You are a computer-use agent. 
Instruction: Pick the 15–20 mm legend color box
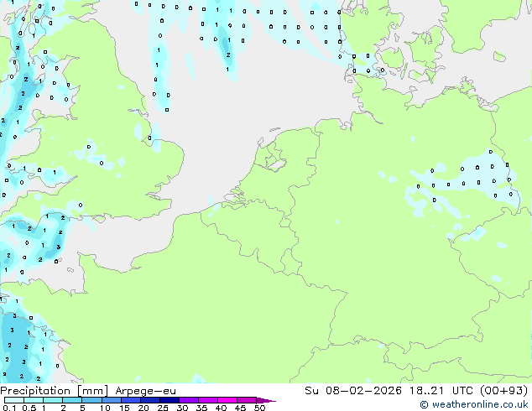[131, 400]
